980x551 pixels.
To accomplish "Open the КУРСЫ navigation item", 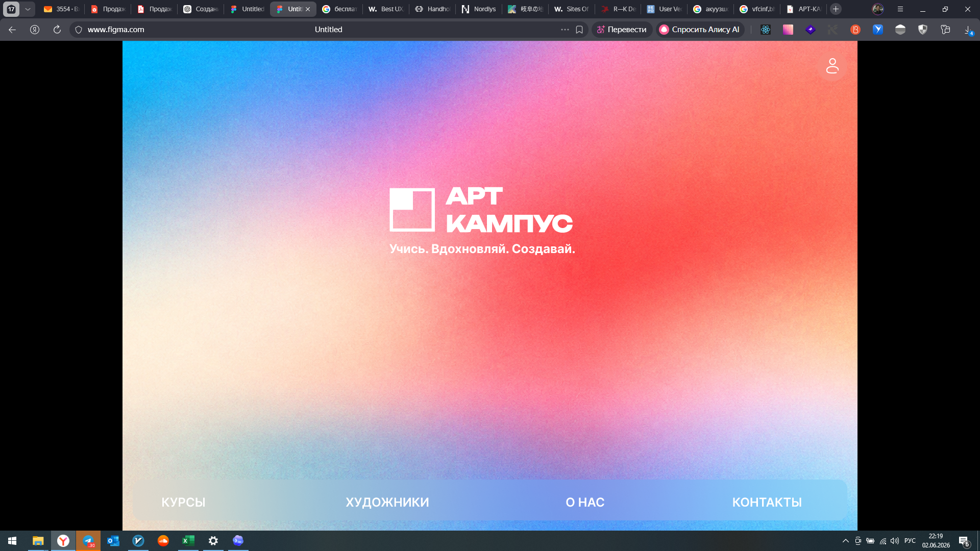I will tap(183, 502).
